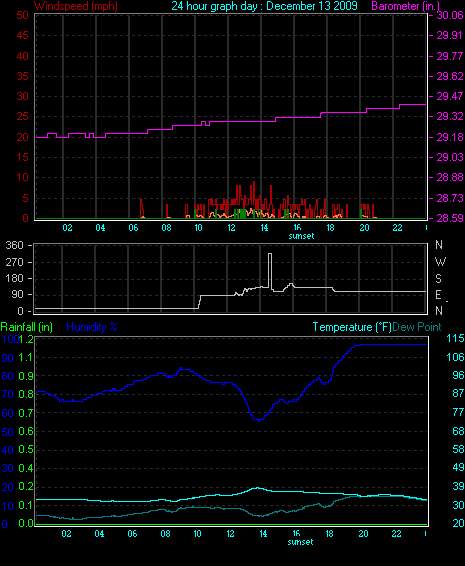465x566 pixels.
Task: Select the "24 hour graph day : December 13 2009" heading
Action: pos(264,6)
